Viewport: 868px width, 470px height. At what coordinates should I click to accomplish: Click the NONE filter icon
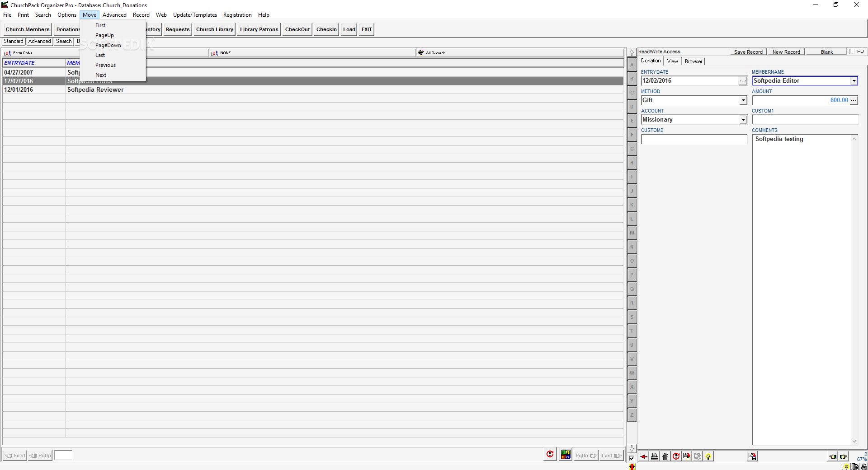point(214,53)
